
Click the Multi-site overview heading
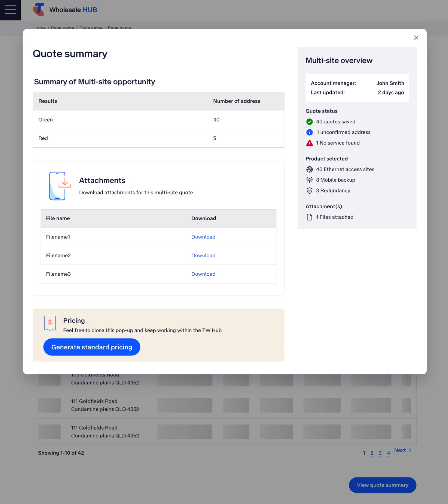pyautogui.click(x=339, y=61)
